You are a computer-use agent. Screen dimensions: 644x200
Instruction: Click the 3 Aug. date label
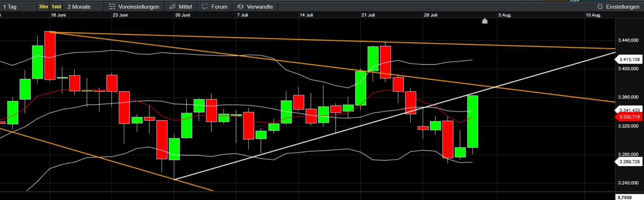[505, 15]
